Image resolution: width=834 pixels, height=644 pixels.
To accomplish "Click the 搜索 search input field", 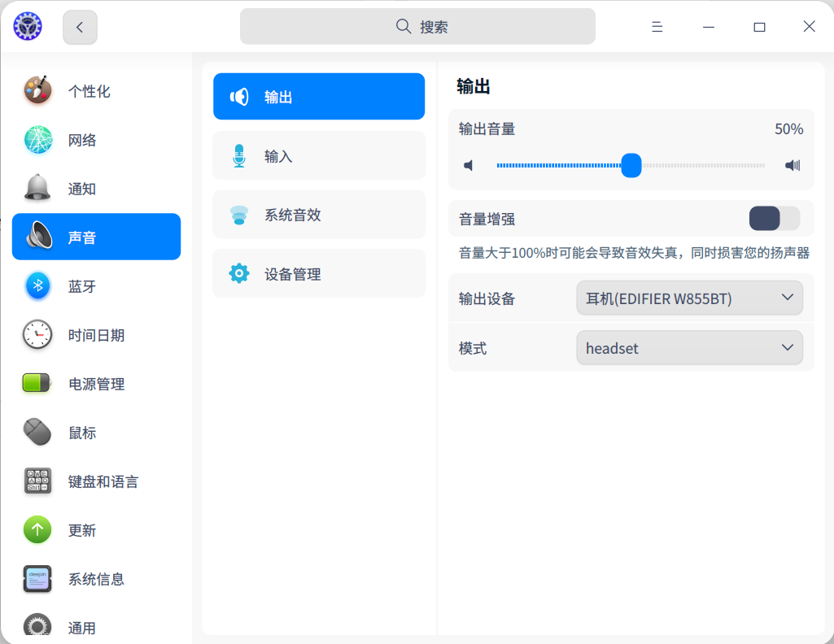I will [417, 26].
